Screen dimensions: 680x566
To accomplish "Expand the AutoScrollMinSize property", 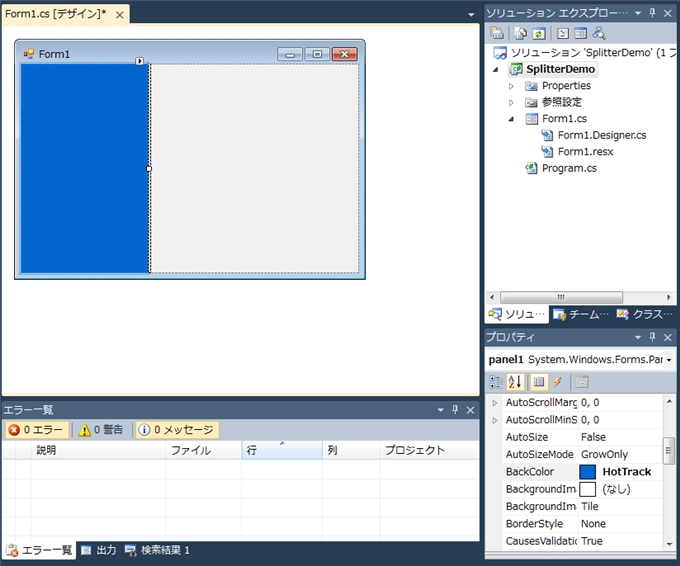I will click(495, 420).
